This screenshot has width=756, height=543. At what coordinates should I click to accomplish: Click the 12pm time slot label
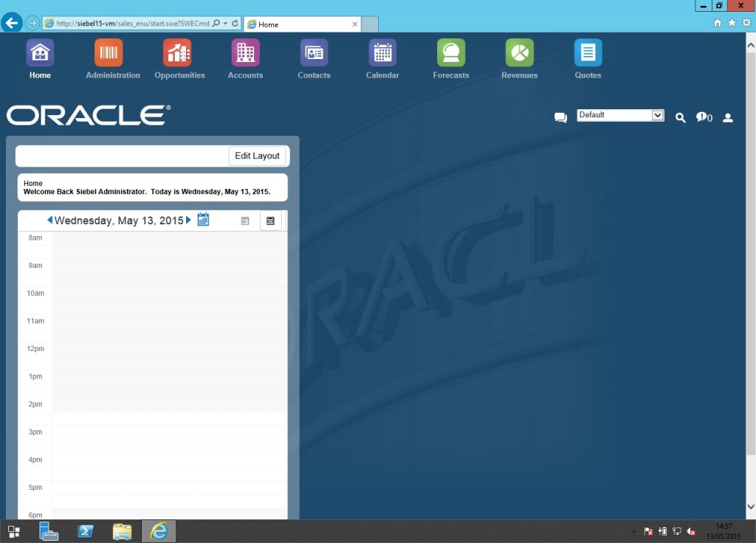[x=35, y=348]
